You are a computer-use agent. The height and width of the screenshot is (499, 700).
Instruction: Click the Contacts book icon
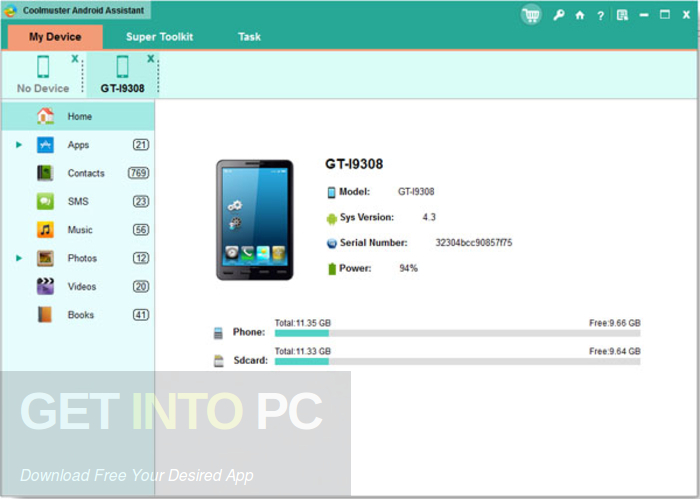pyautogui.click(x=45, y=173)
